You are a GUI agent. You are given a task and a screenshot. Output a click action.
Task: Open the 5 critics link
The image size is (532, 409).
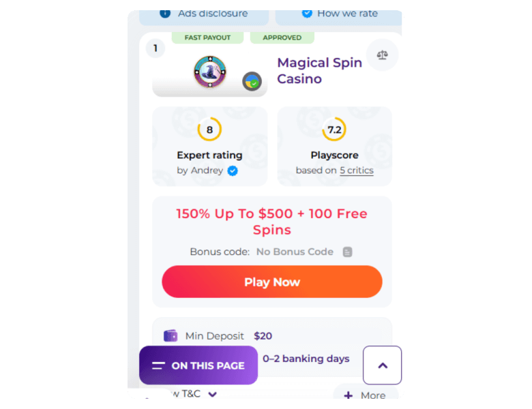pyautogui.click(x=357, y=170)
